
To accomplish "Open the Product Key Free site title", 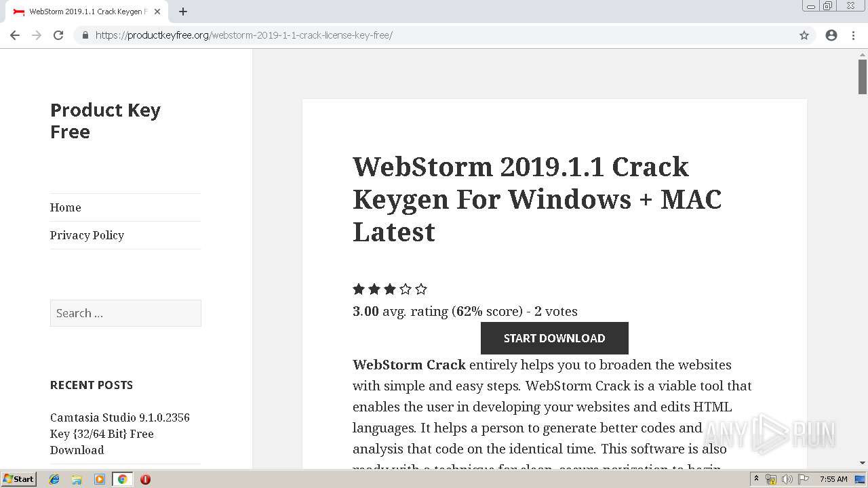I will [105, 121].
